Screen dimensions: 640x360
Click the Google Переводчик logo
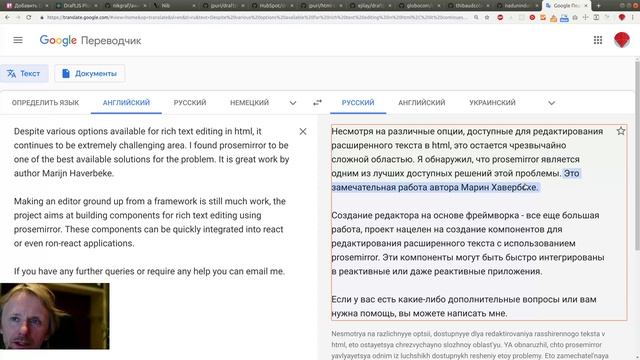pos(90,40)
